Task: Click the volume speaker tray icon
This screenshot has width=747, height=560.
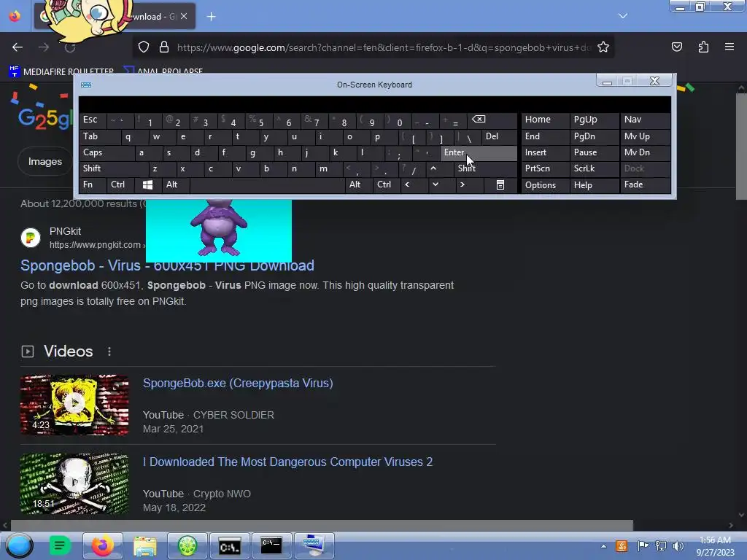Action: click(x=678, y=546)
